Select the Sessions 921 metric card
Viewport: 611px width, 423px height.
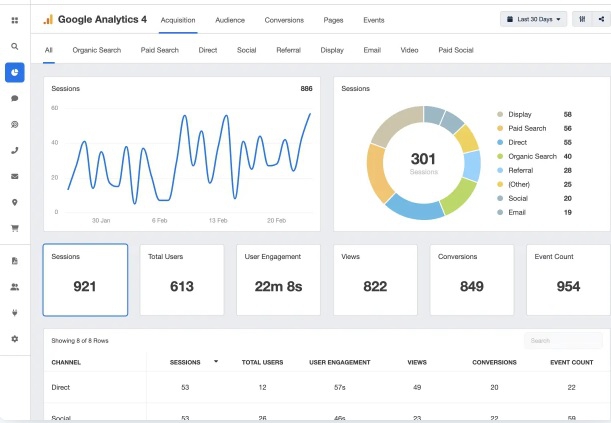(85, 280)
